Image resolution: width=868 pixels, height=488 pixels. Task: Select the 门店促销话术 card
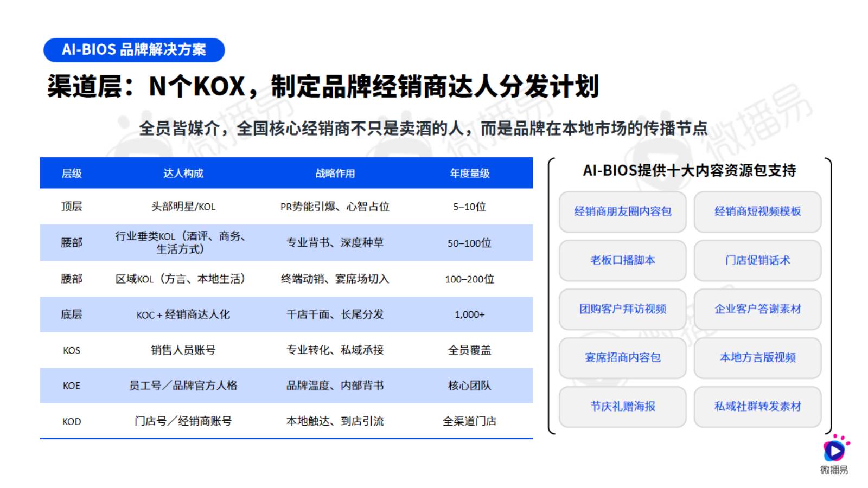(x=757, y=260)
